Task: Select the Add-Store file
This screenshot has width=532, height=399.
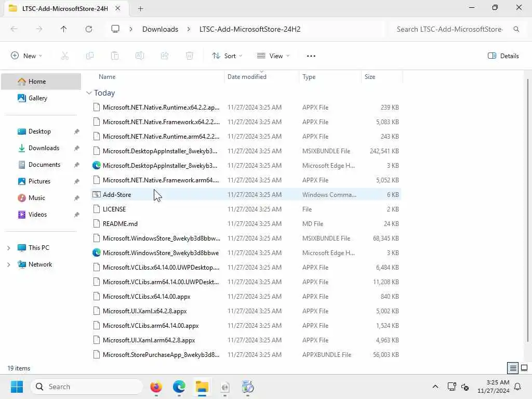Action: [x=246, y=195]
